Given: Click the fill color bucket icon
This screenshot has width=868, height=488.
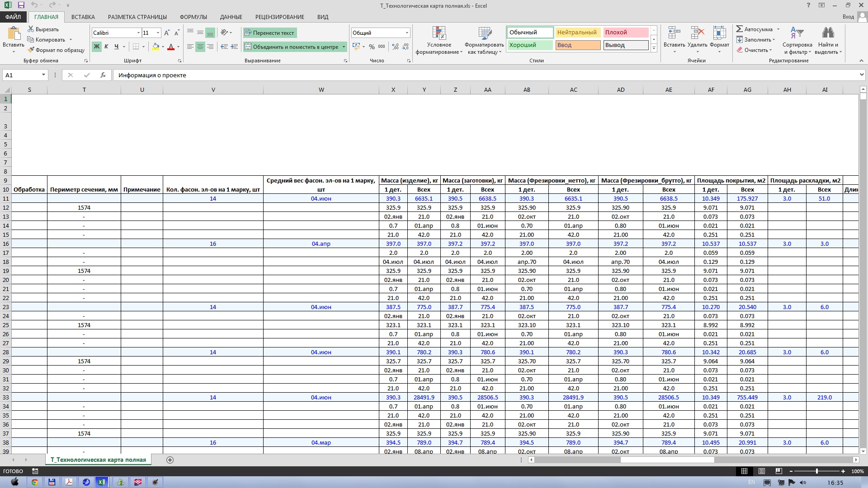Looking at the screenshot, I should 156,47.
